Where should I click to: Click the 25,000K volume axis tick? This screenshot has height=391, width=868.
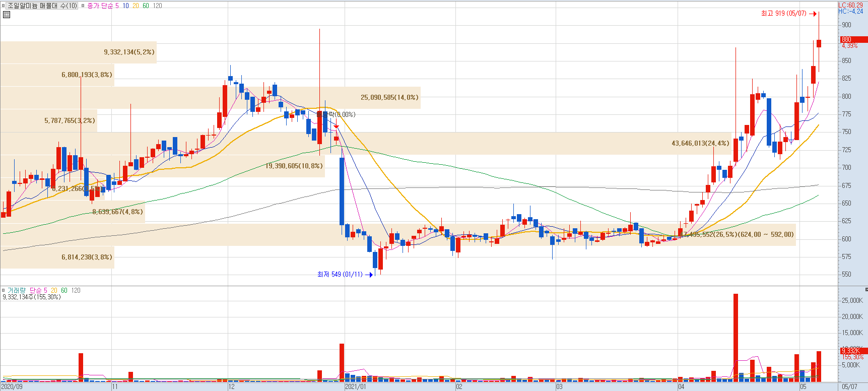[852, 300]
